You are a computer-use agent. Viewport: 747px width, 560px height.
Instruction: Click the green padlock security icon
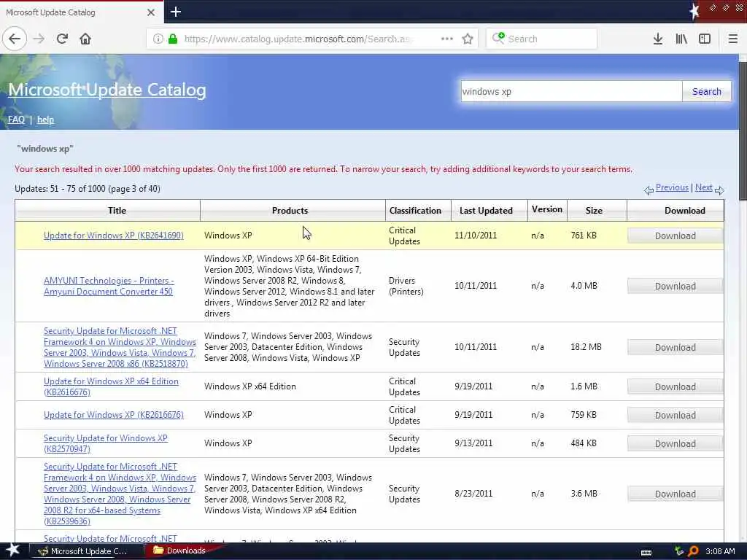pyautogui.click(x=173, y=39)
